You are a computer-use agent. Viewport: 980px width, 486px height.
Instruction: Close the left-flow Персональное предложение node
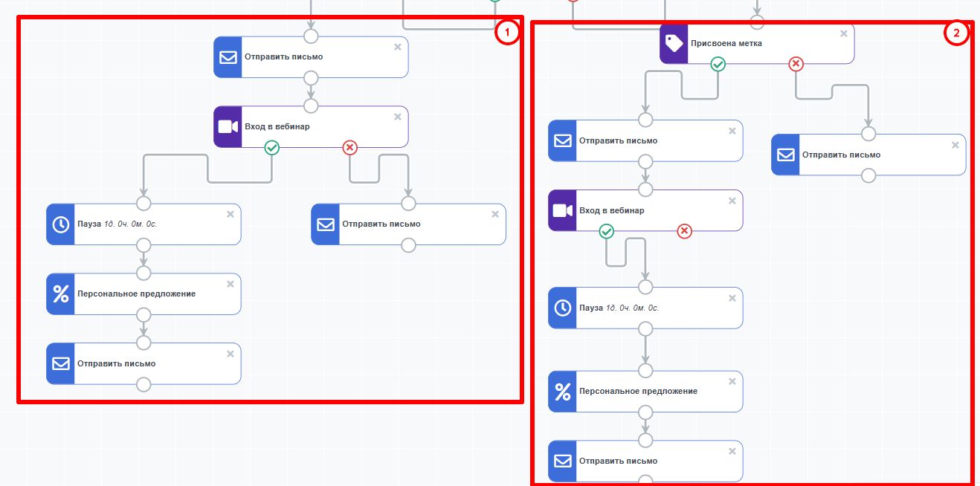point(231,284)
